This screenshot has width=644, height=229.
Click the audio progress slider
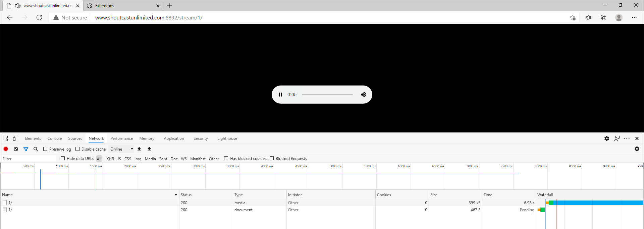[x=327, y=95]
